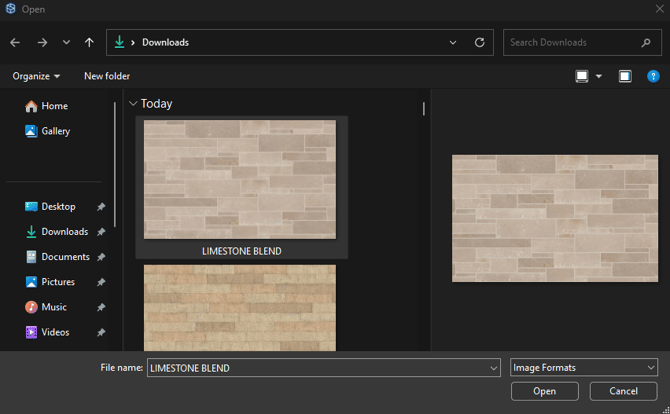
Task: Click the pin icon beside Desktop
Action: (x=101, y=207)
